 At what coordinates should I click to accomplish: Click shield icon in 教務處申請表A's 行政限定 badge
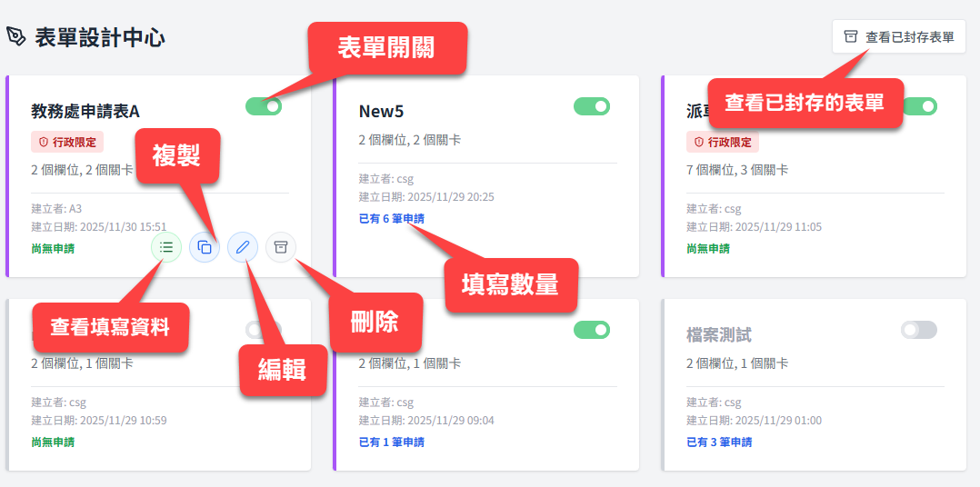coord(43,143)
